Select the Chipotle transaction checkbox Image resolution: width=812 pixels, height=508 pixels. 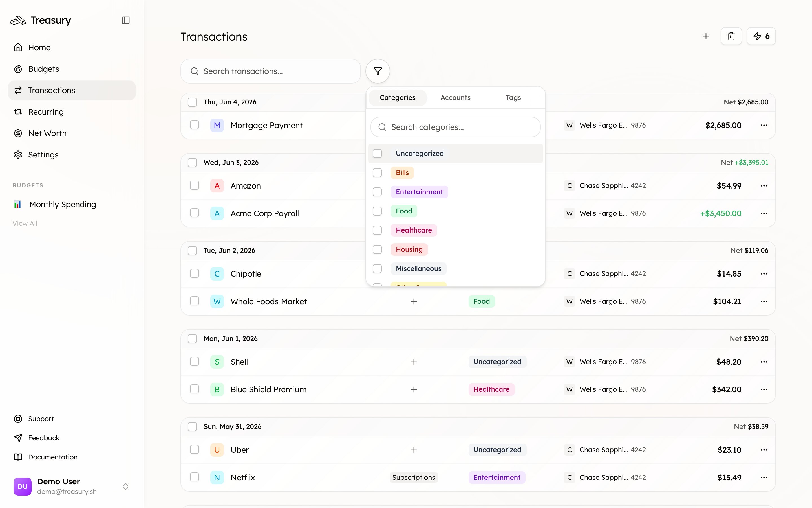[195, 273]
